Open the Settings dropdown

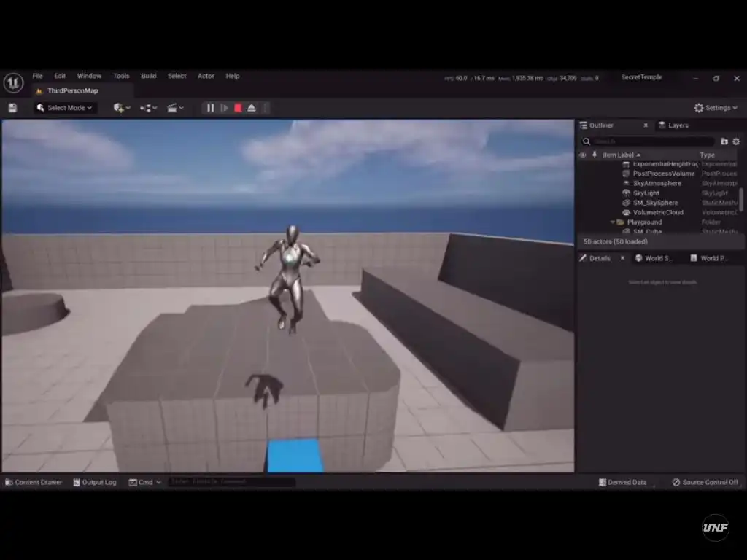pyautogui.click(x=716, y=108)
